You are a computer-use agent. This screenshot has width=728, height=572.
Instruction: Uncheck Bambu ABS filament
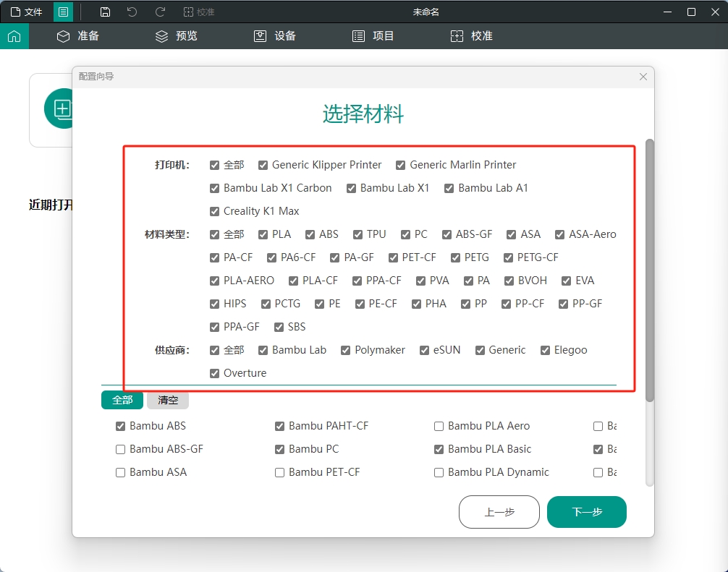click(x=120, y=427)
